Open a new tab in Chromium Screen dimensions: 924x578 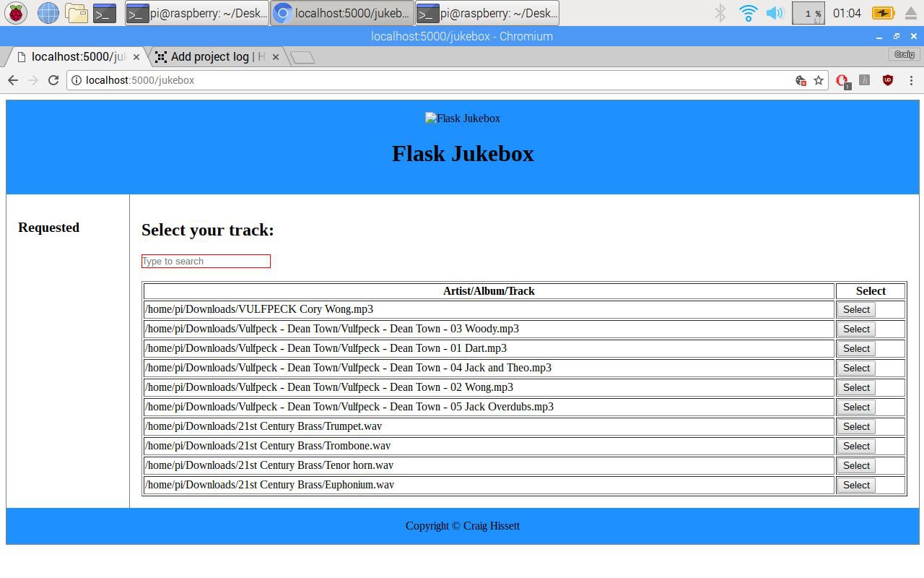(x=303, y=57)
